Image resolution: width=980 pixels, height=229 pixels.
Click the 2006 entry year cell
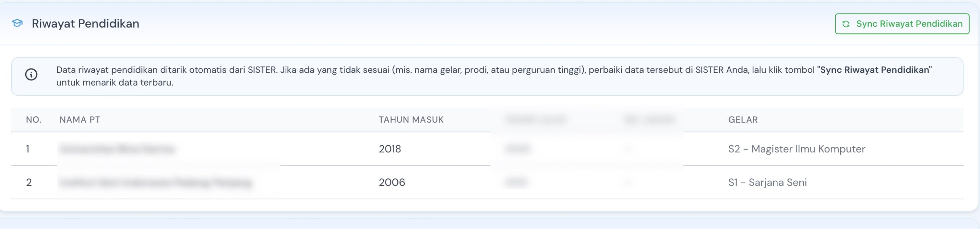click(392, 182)
